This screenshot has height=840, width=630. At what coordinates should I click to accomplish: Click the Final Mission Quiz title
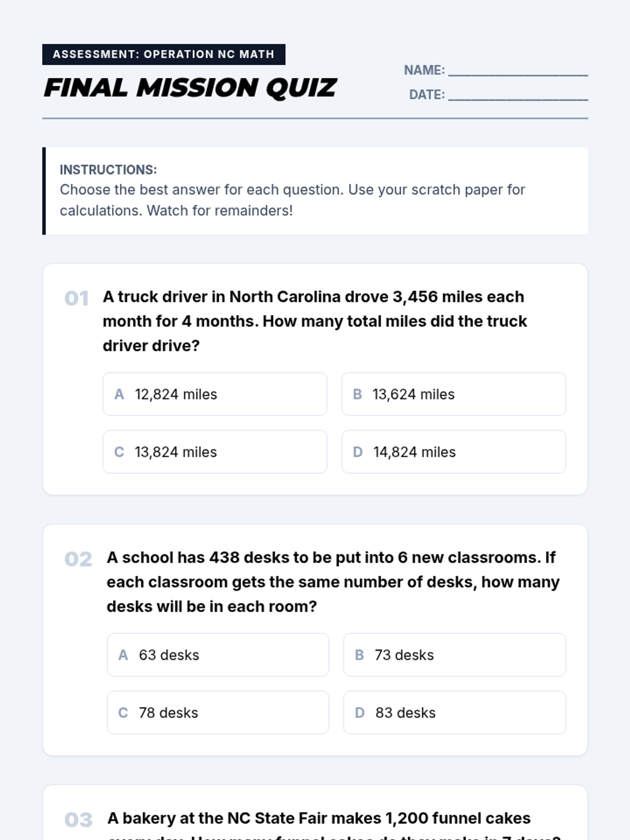coord(190,88)
